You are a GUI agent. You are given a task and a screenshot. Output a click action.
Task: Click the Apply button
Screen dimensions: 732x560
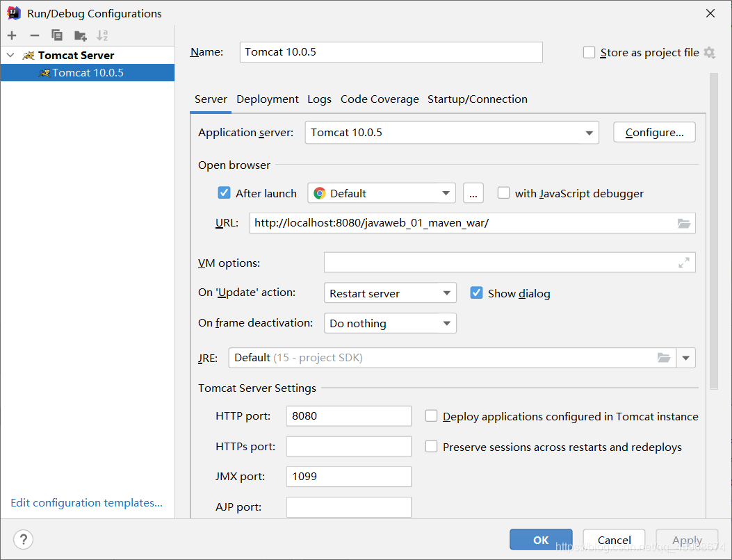[x=687, y=539]
